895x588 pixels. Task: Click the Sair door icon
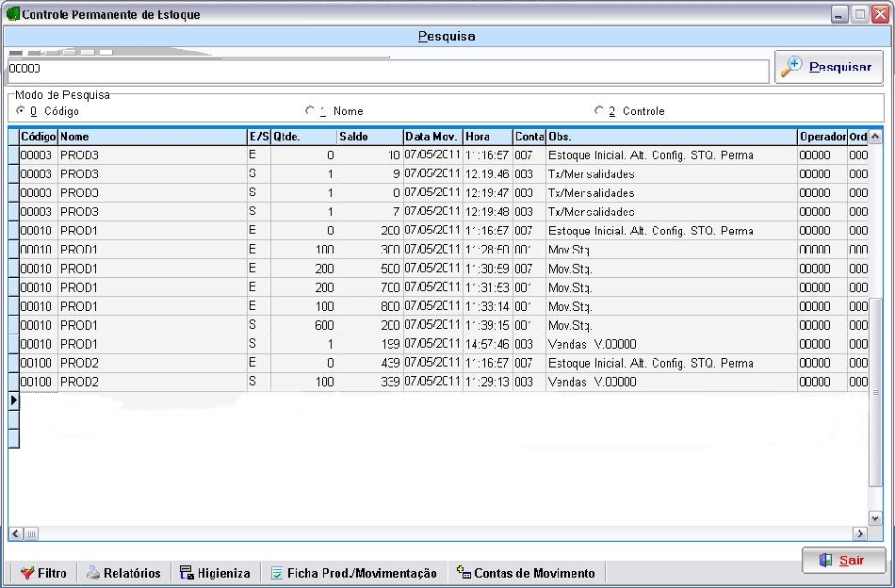coord(825,560)
